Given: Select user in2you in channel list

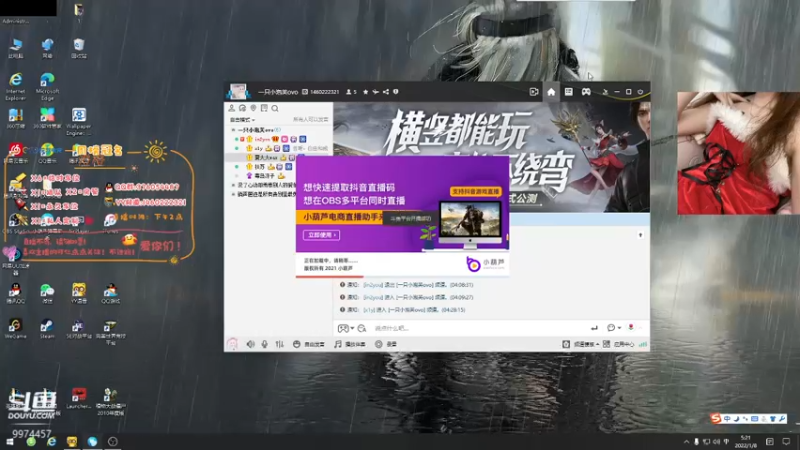Looking at the screenshot, I should [x=262, y=139].
